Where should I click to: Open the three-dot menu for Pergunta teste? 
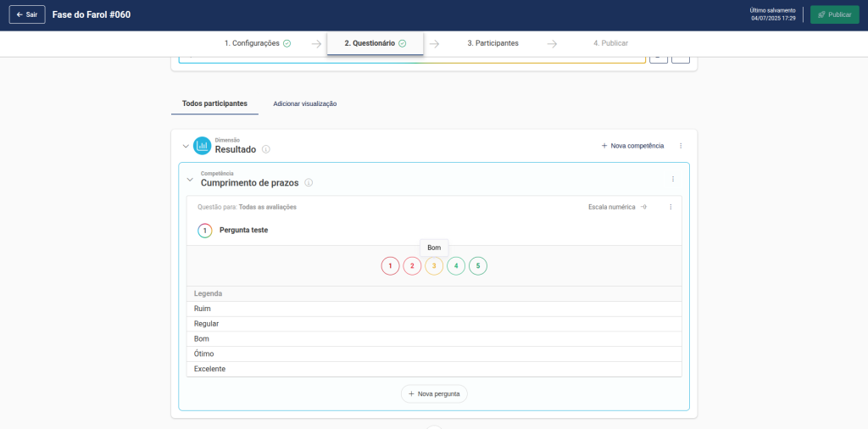coord(670,207)
